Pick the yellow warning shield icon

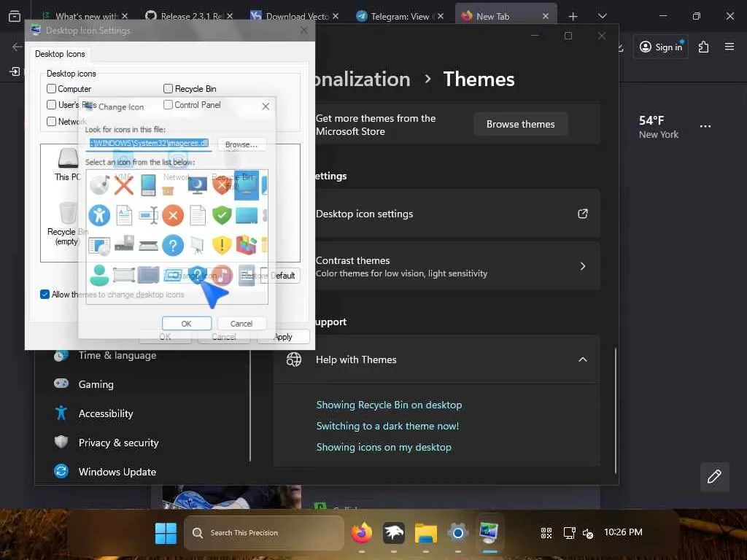(222, 246)
